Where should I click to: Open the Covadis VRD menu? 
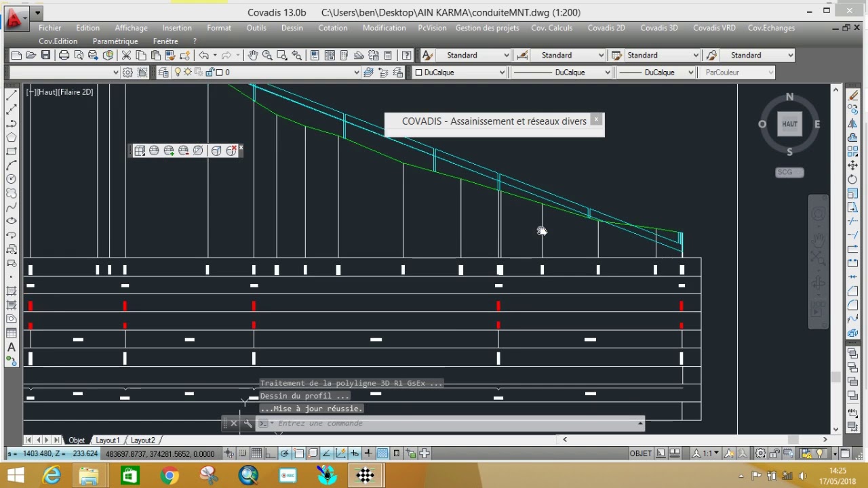(x=714, y=28)
